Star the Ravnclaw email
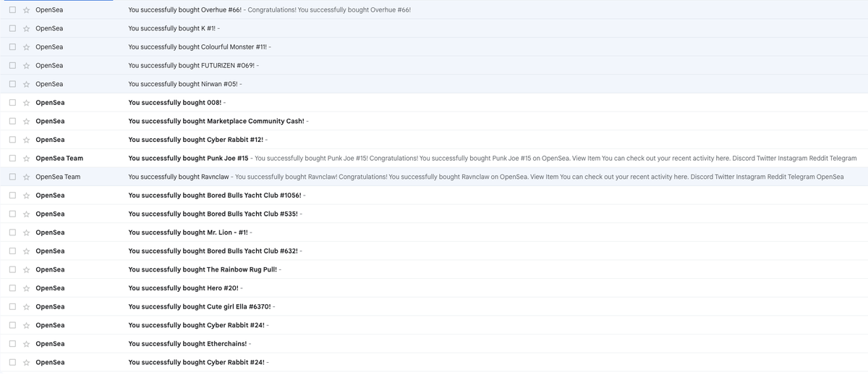Screen dimensions: 868x378 pyautogui.click(x=27, y=177)
